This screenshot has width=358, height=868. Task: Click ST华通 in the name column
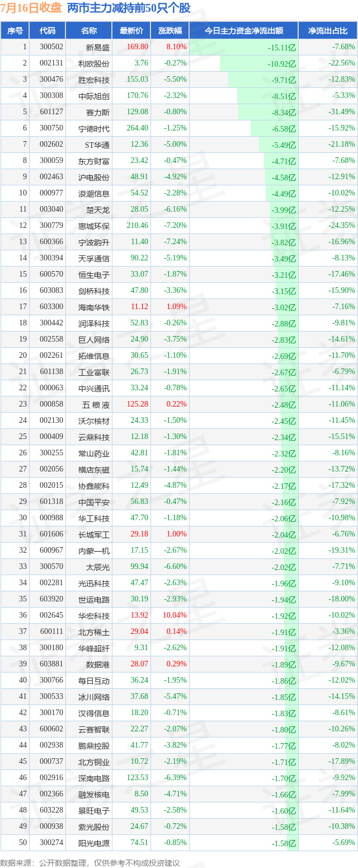coord(97,145)
